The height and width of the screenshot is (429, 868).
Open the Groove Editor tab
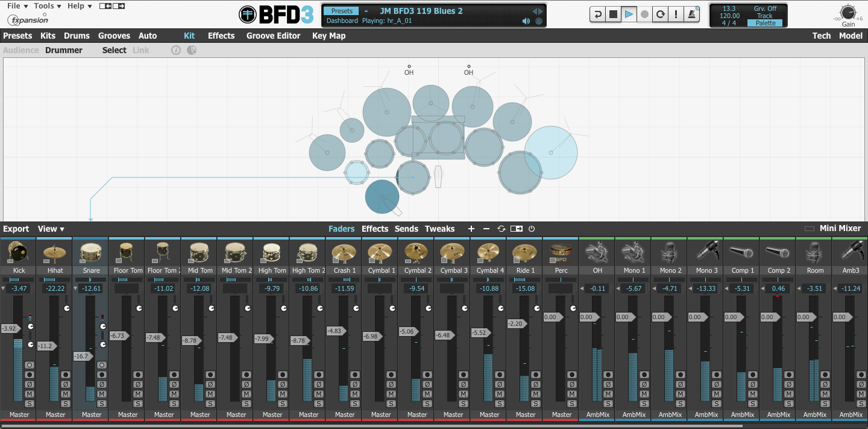(273, 36)
